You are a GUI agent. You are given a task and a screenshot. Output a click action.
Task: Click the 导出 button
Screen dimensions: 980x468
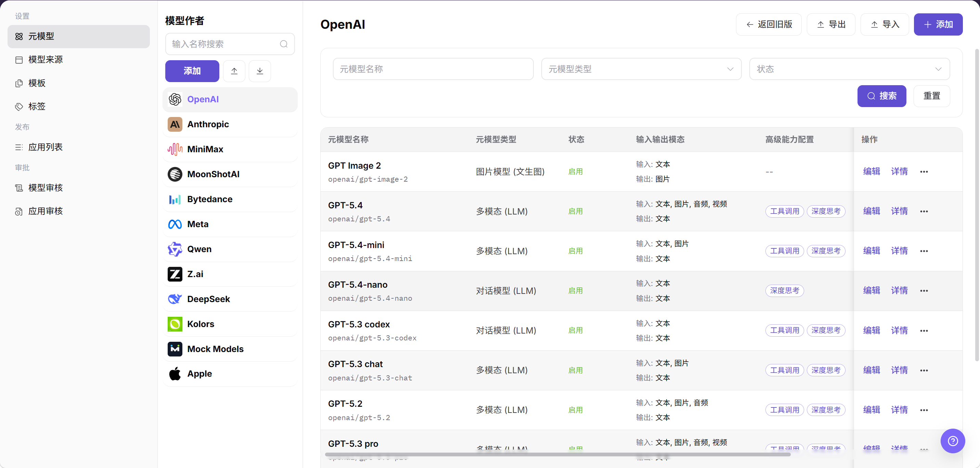(x=831, y=24)
